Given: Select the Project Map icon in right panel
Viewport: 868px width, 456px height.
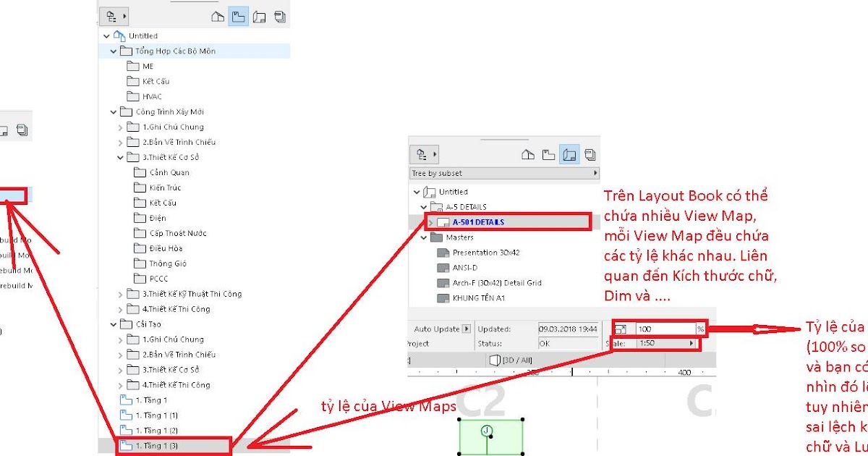Looking at the screenshot, I should point(529,153).
